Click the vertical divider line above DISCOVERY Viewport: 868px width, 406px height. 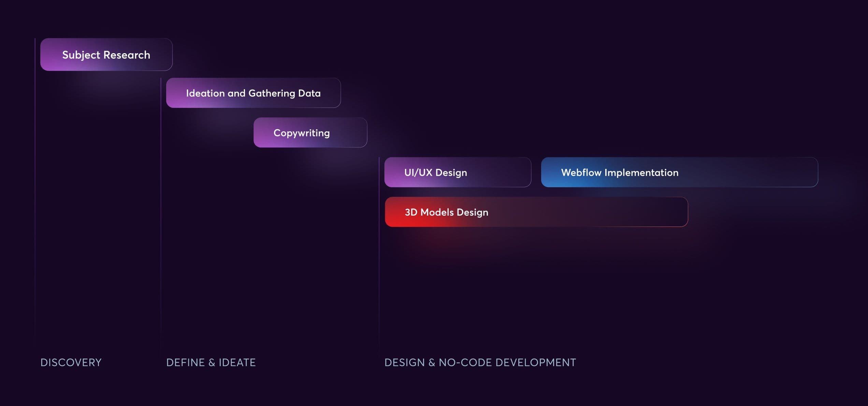pyautogui.click(x=35, y=205)
